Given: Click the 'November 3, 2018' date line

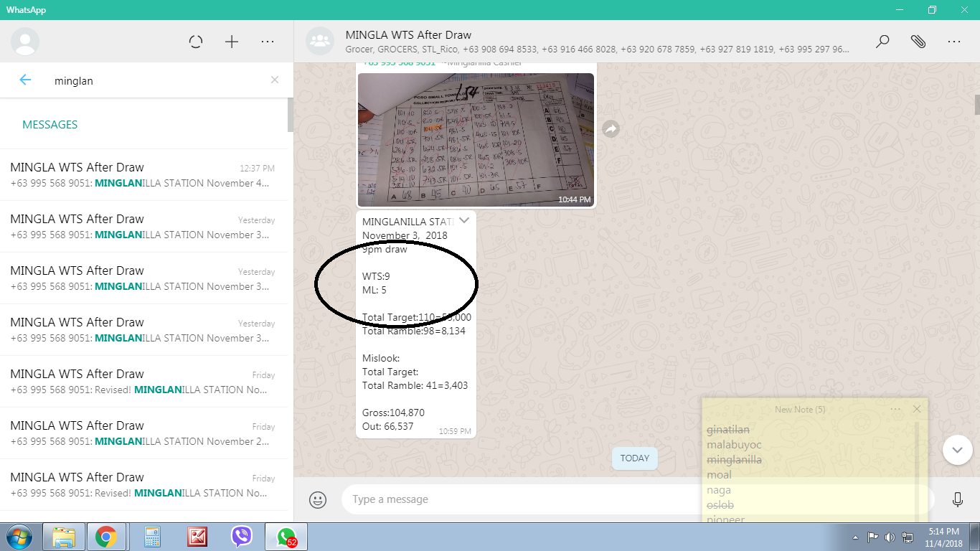Looking at the screenshot, I should [405, 235].
